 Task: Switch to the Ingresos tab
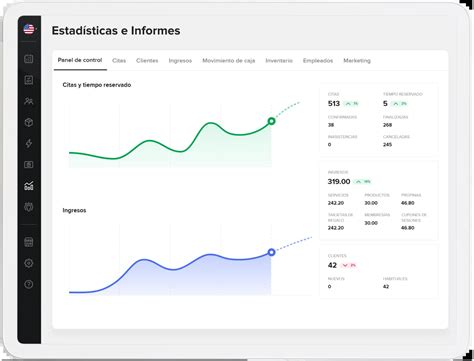[x=180, y=61]
